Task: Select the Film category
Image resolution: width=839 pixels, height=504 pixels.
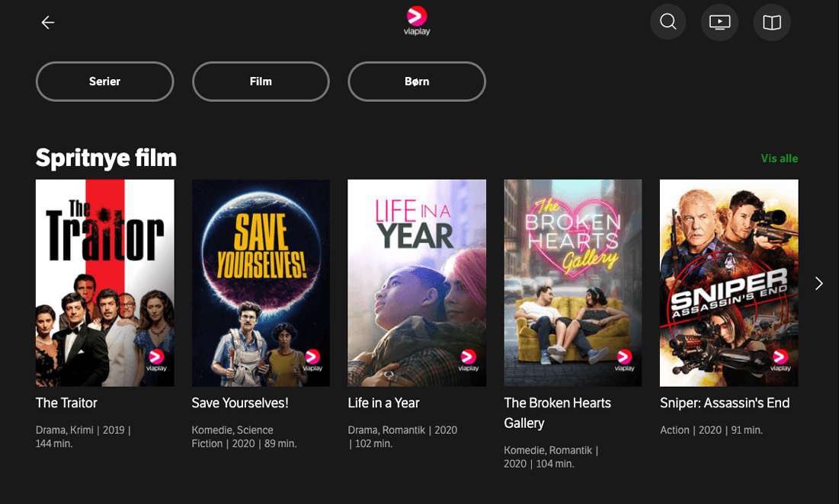Action: click(261, 81)
